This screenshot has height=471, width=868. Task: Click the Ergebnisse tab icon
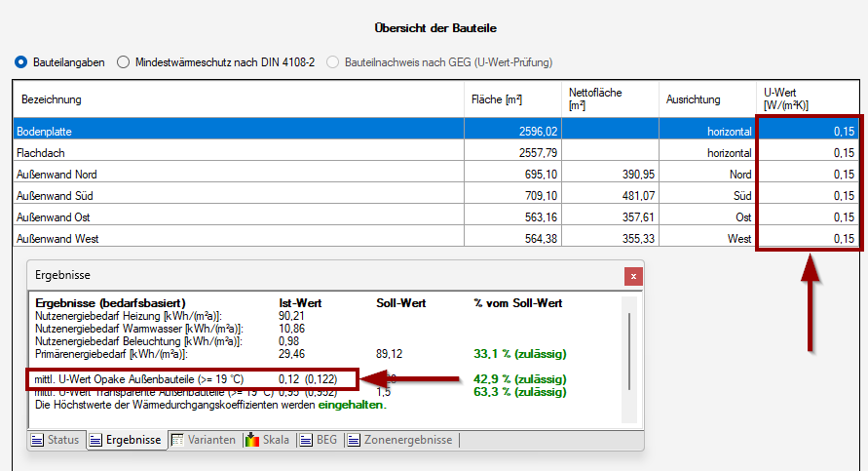(x=94, y=440)
